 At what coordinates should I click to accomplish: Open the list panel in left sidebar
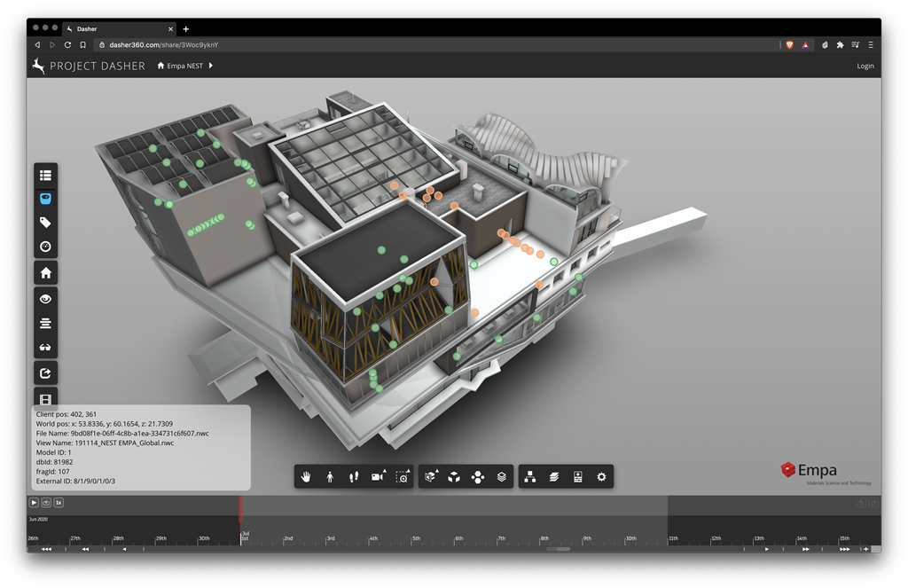[46, 176]
